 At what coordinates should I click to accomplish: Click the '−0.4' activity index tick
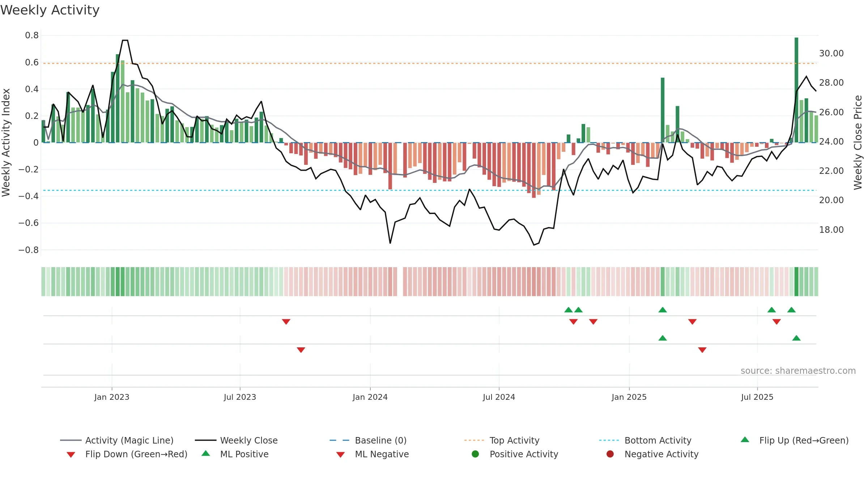[x=29, y=196]
